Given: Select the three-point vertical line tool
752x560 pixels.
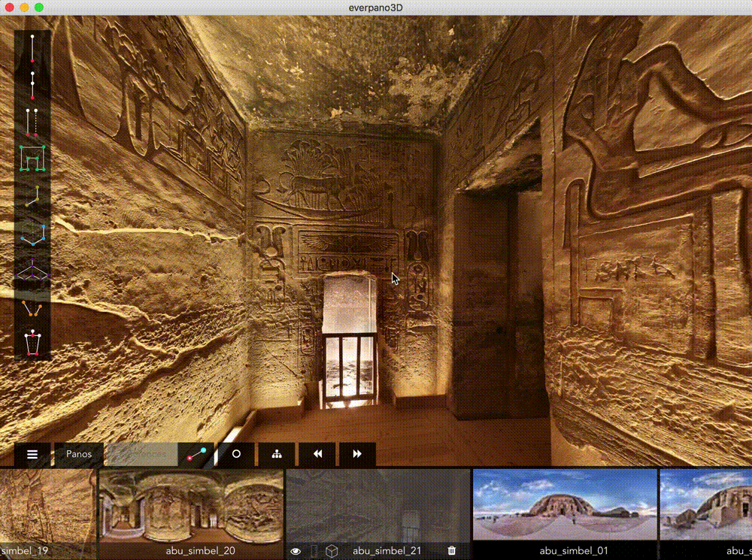Looking at the screenshot, I should [x=32, y=85].
